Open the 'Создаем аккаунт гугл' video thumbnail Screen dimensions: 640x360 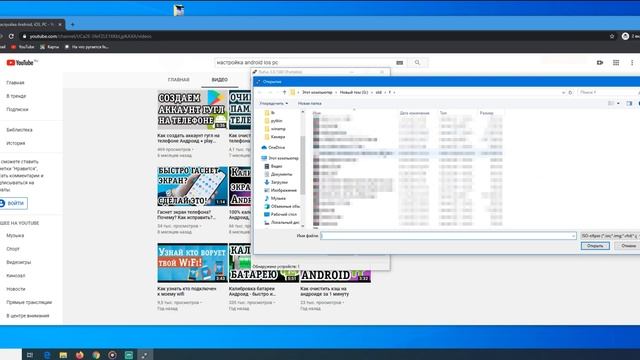point(192,110)
